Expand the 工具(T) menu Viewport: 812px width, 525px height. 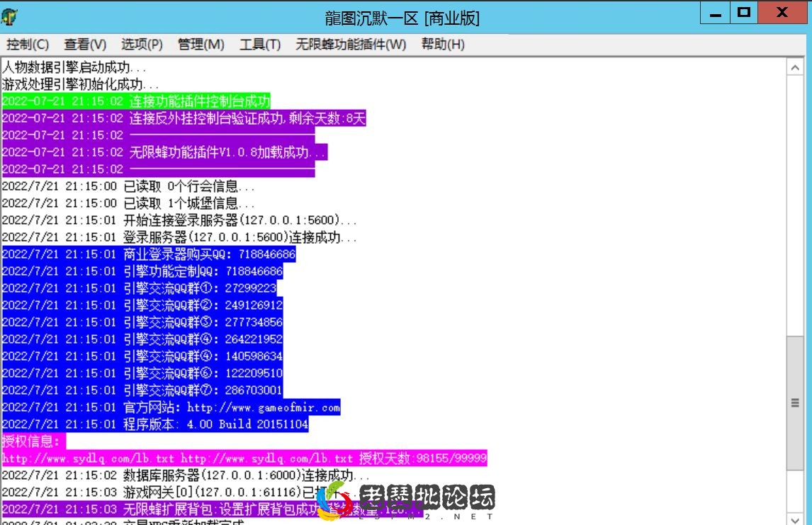pos(260,45)
